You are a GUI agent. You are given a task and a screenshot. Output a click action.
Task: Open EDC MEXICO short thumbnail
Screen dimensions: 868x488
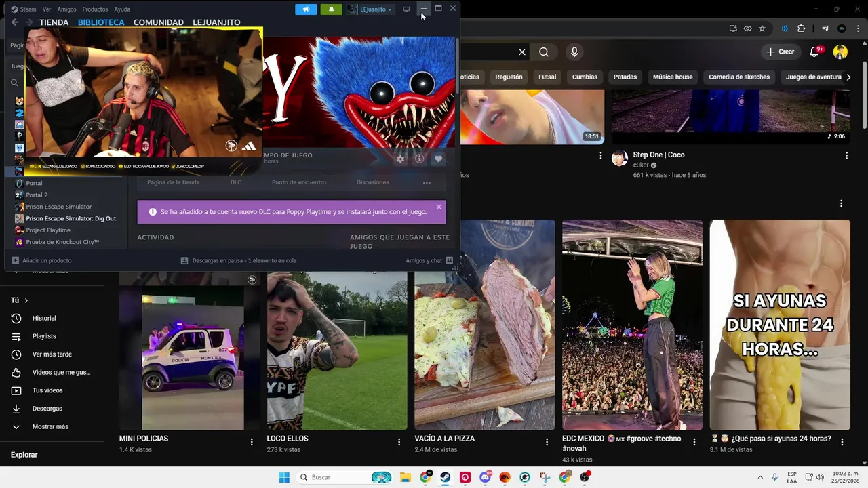[632, 325]
